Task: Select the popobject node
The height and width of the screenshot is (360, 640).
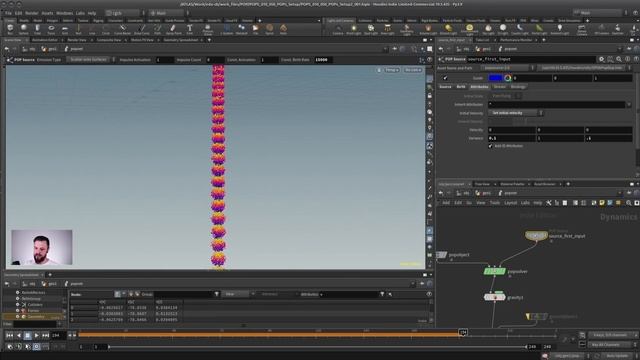Action: (442, 255)
